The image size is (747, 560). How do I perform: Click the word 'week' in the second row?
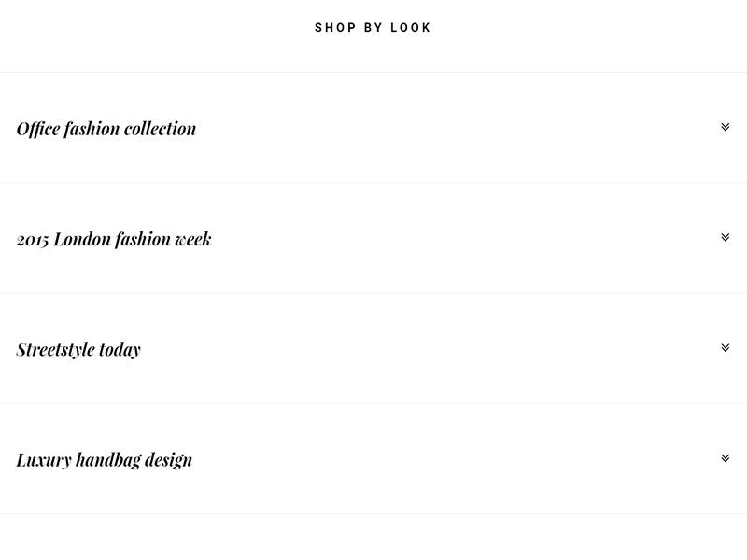pyautogui.click(x=191, y=239)
